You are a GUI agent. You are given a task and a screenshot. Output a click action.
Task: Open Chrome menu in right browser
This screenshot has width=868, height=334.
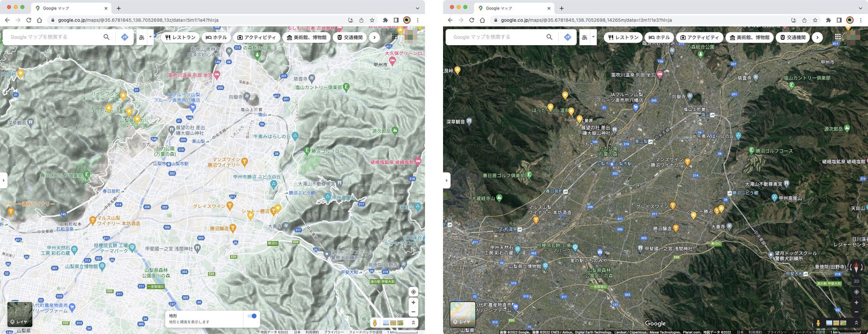pos(861,20)
